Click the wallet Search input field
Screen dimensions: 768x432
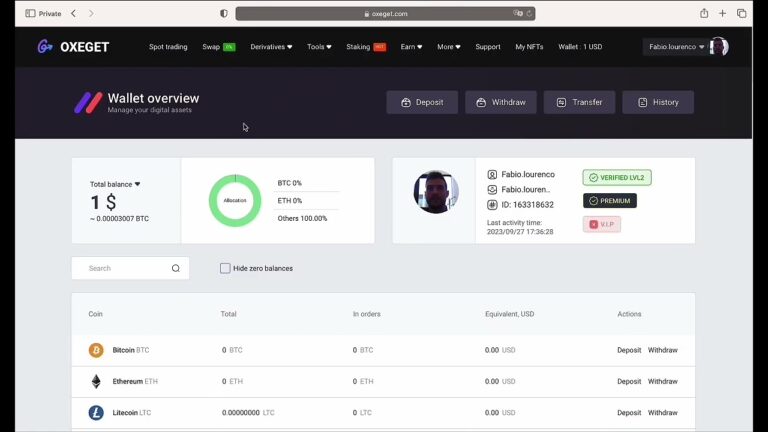pyautogui.click(x=130, y=268)
